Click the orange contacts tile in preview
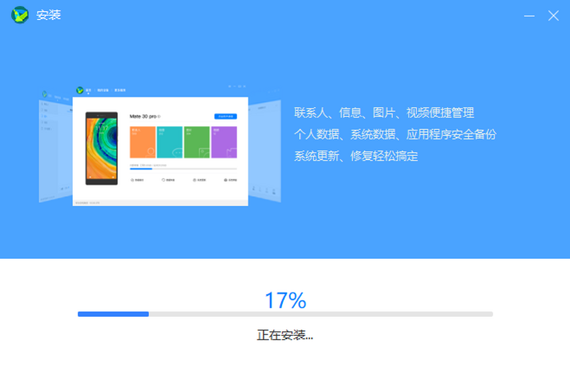Viewport: 570px width, 392px height. pyautogui.click(x=142, y=142)
